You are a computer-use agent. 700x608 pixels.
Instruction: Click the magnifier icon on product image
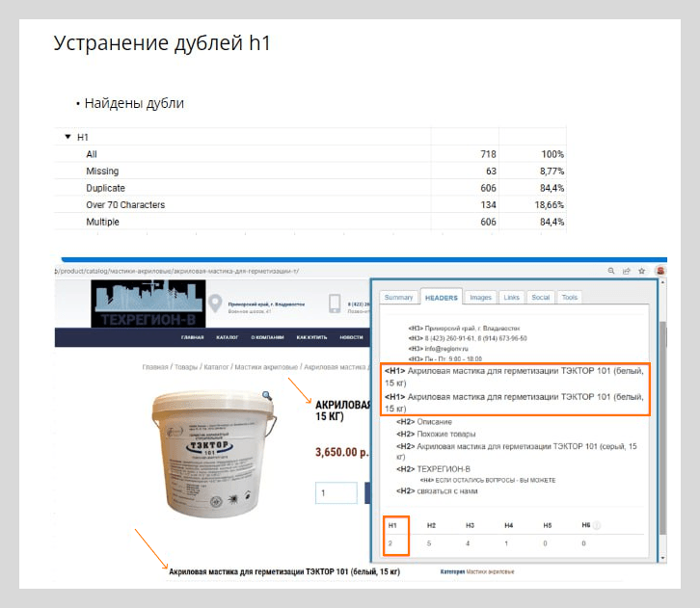(x=266, y=396)
